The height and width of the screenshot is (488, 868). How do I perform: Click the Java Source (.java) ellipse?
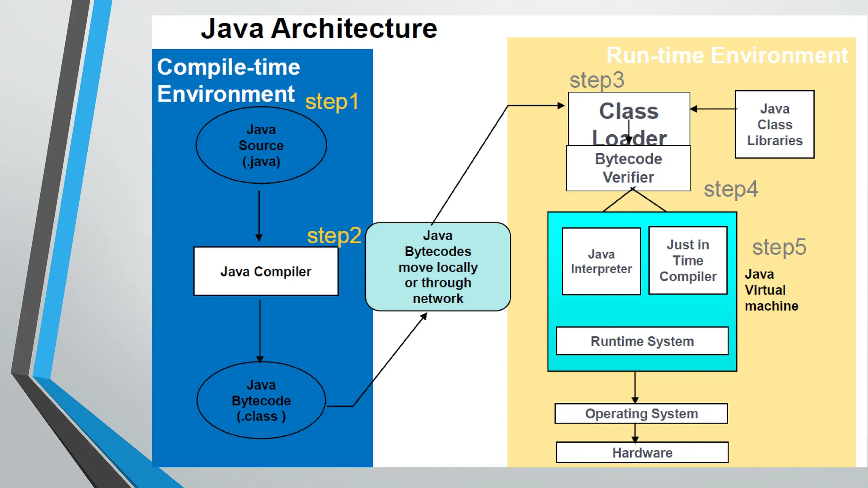click(261, 145)
